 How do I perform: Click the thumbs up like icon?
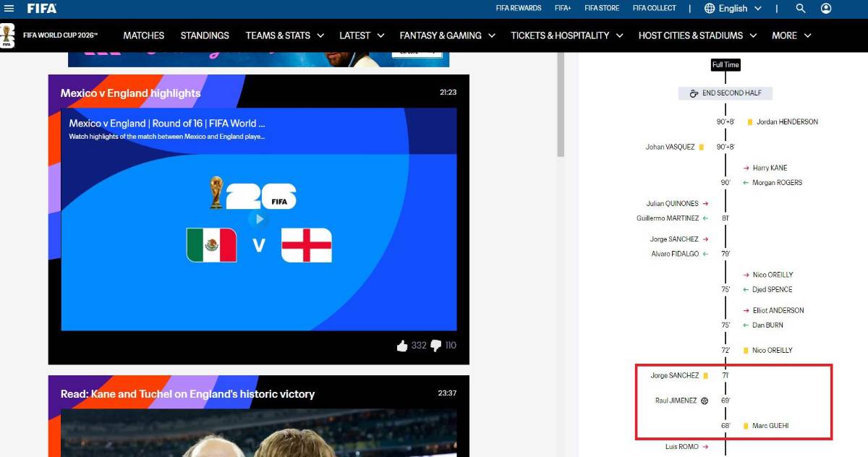402,346
